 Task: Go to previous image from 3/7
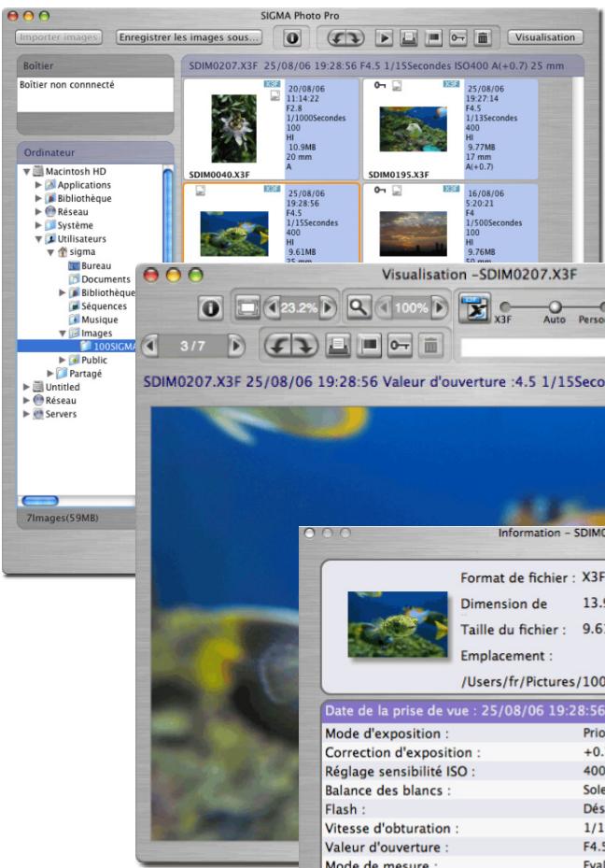click(150, 346)
